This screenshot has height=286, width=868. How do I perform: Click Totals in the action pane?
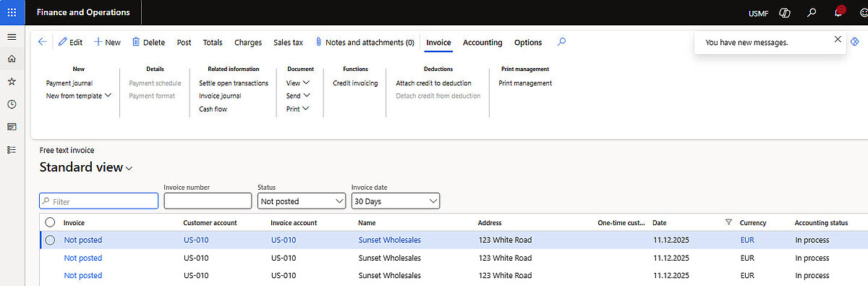click(213, 43)
